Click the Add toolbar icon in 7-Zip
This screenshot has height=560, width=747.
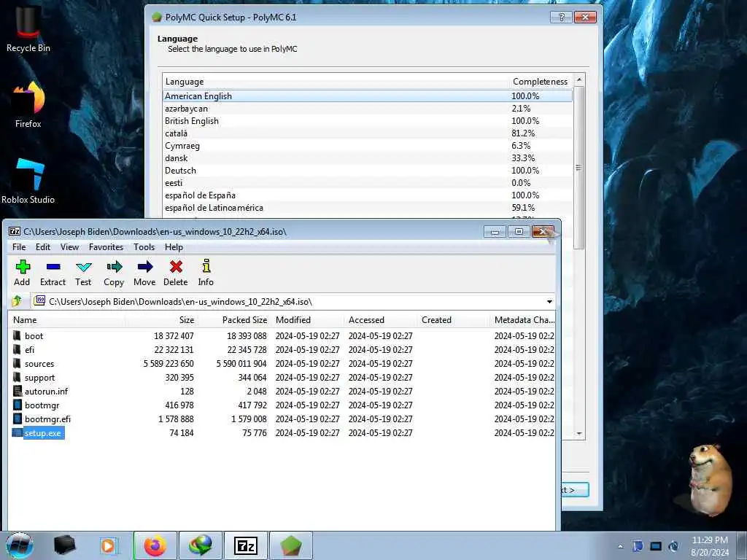click(x=23, y=273)
